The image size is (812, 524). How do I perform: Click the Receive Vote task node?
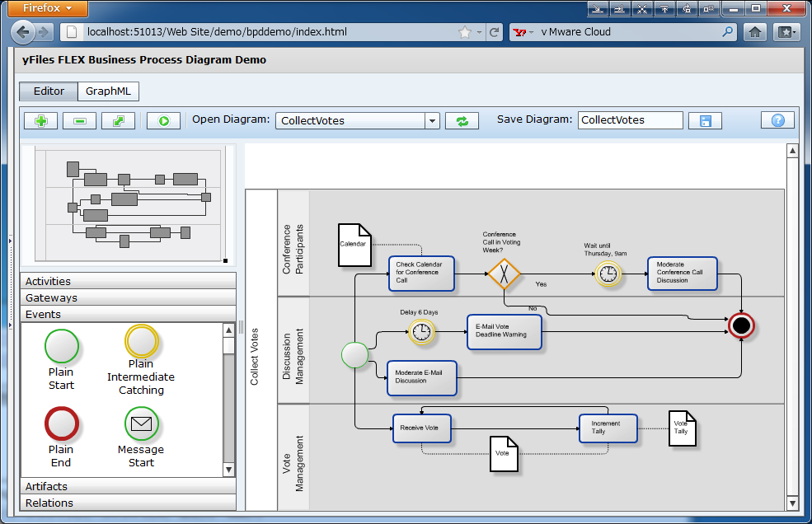pos(421,428)
